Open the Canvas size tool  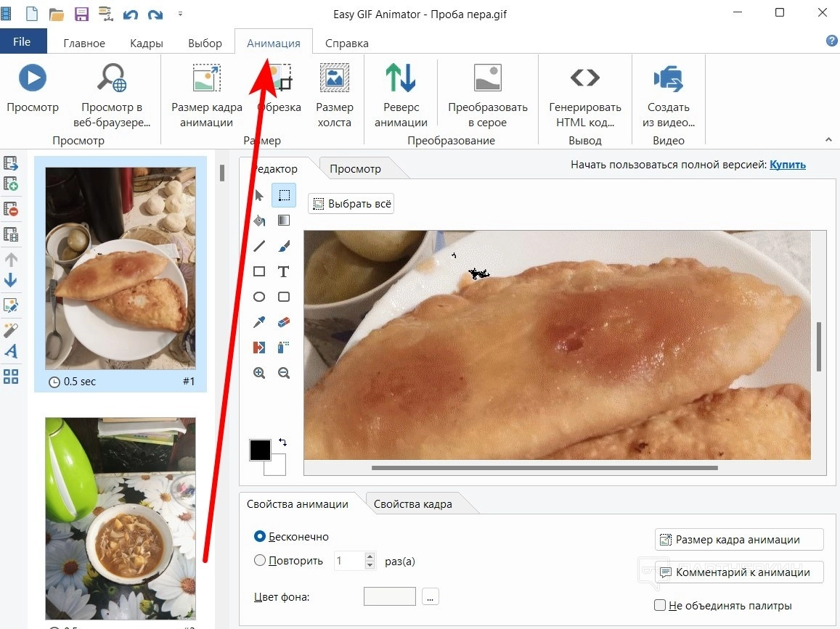[334, 96]
